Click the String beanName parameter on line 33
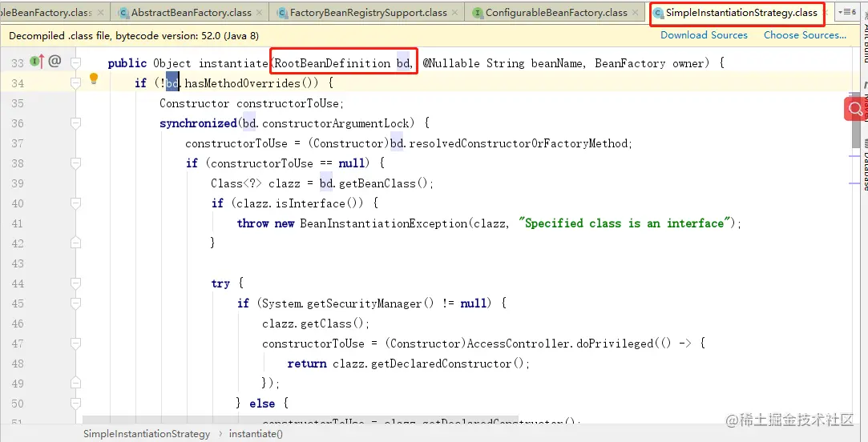 [535, 63]
